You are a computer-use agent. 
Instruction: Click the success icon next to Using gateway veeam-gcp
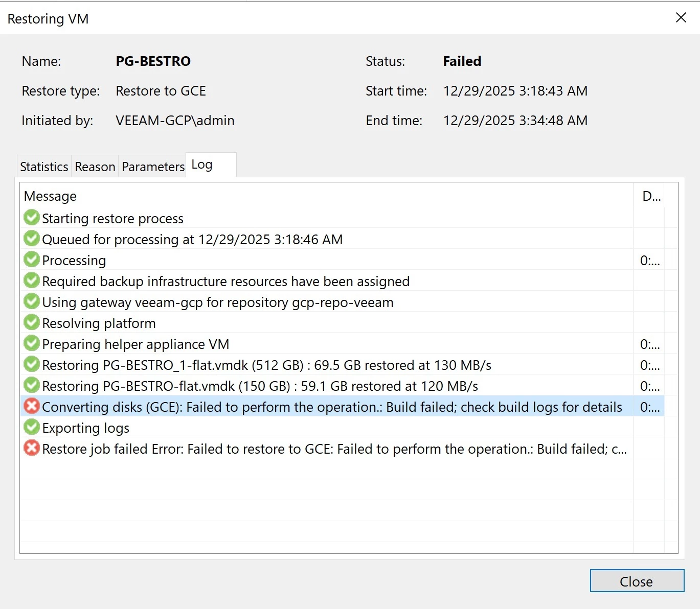[32, 301]
